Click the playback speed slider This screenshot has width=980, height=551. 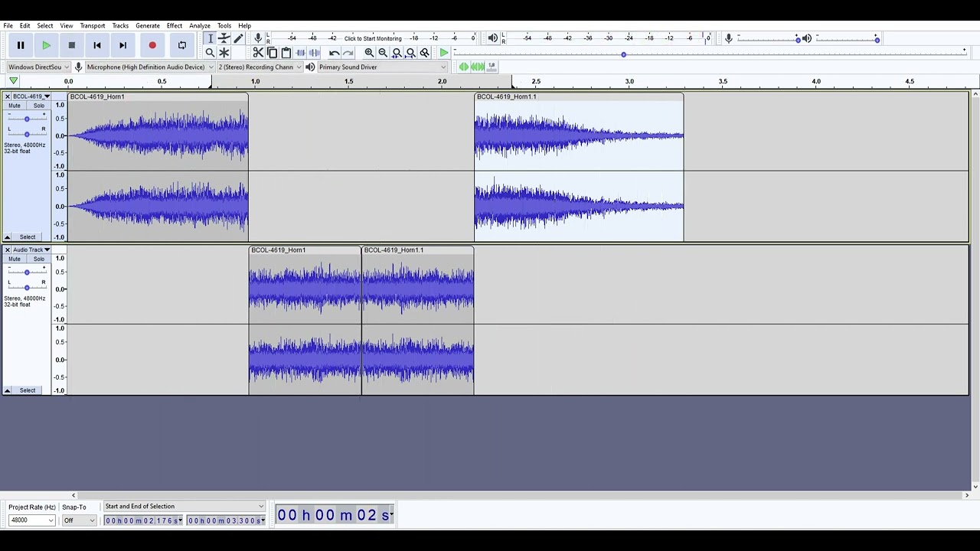coord(709,54)
